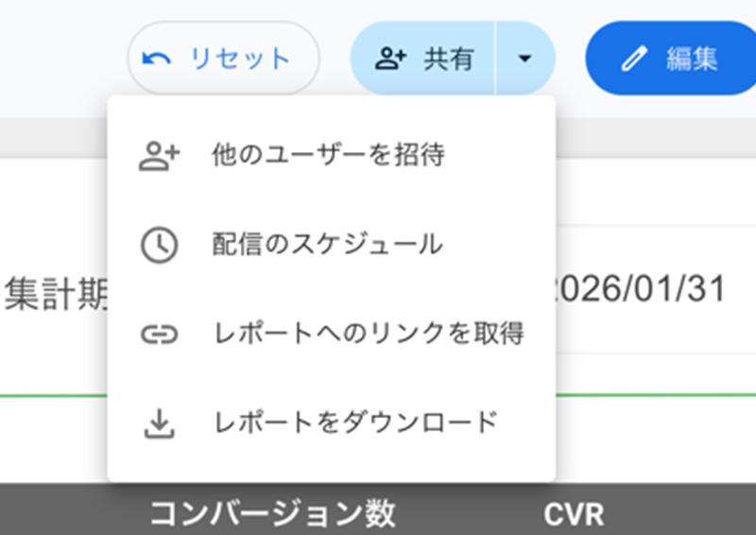Select 他のユーザーを招待 from the menu
The height and width of the screenshot is (535, 756).
328,156
